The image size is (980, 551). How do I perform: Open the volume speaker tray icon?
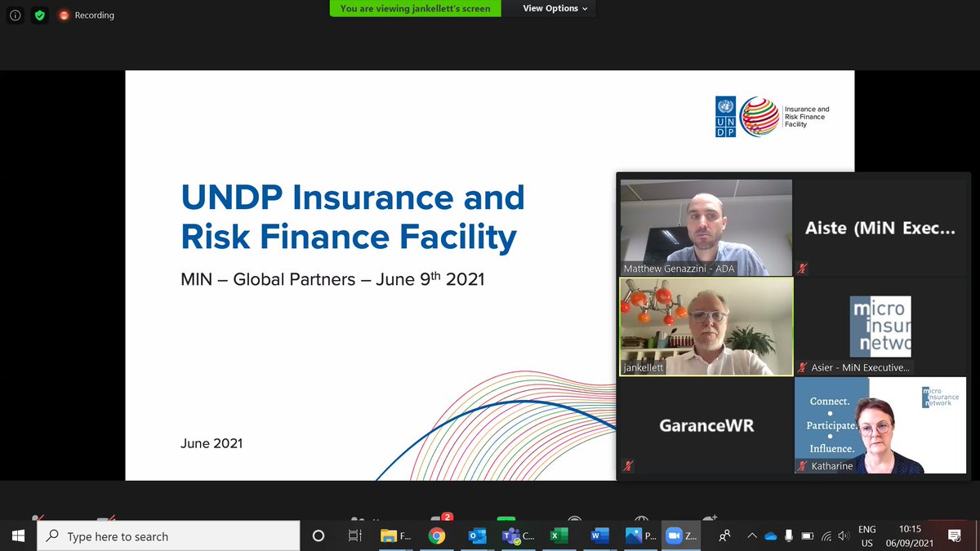tap(844, 535)
